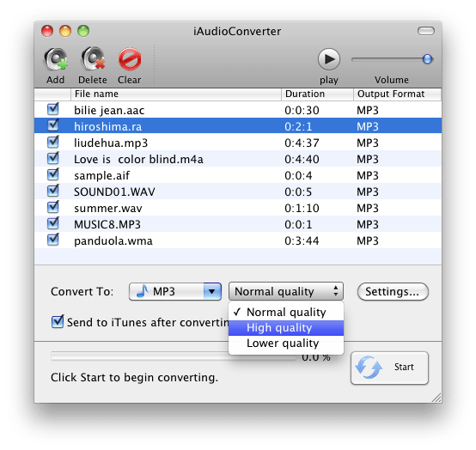Select the sample.aif file name

[101, 176]
